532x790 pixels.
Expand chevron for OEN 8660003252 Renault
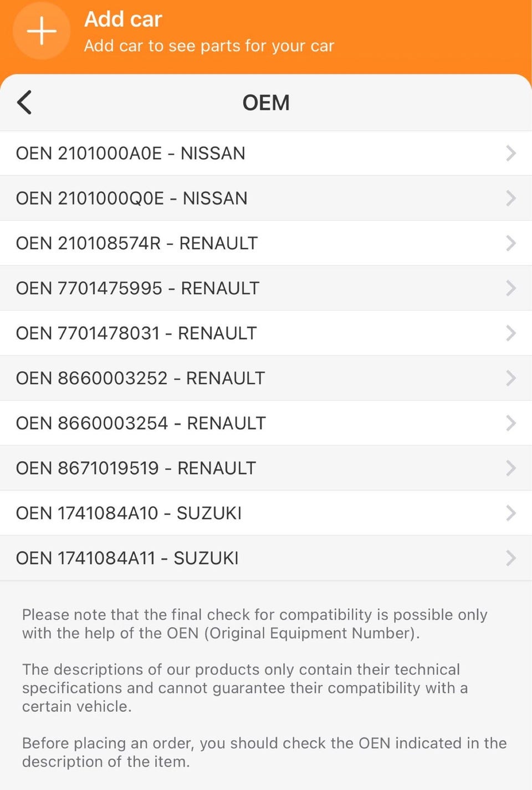pos(510,378)
